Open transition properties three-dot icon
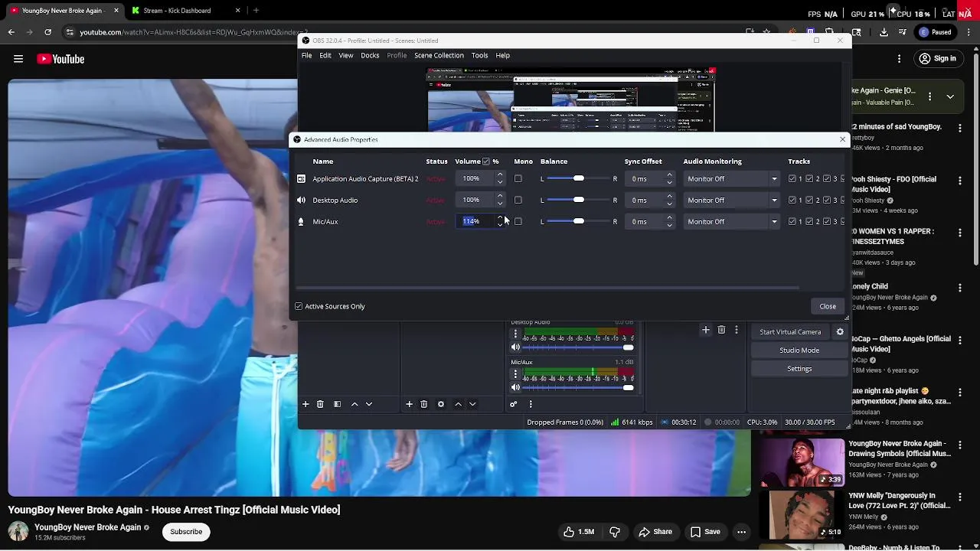This screenshot has height=551, width=980. 737,330
